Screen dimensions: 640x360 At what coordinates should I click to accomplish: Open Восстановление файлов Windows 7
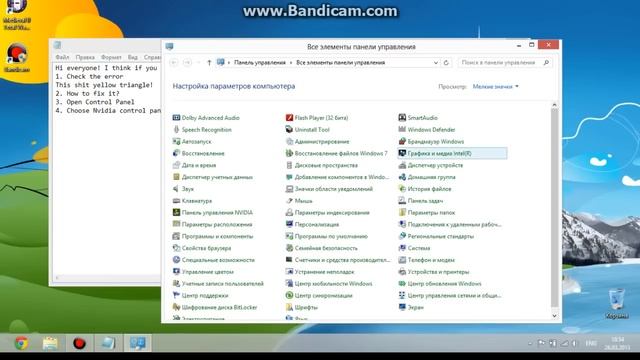click(341, 153)
